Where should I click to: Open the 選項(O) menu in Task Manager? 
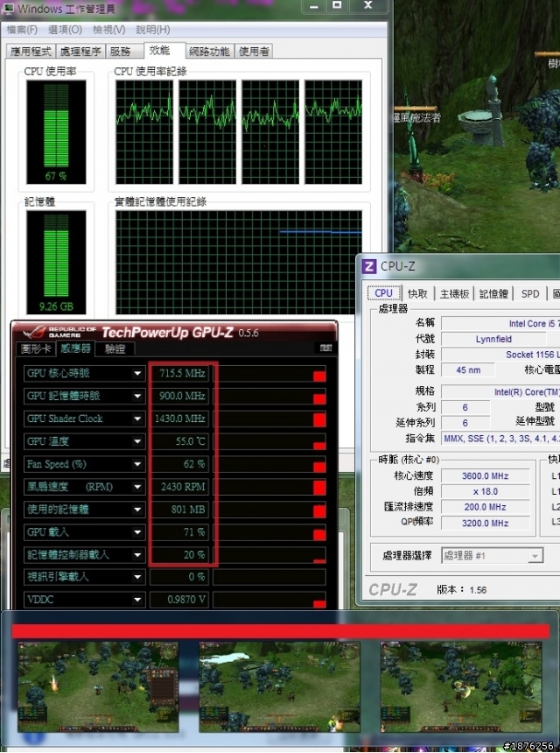click(65, 30)
